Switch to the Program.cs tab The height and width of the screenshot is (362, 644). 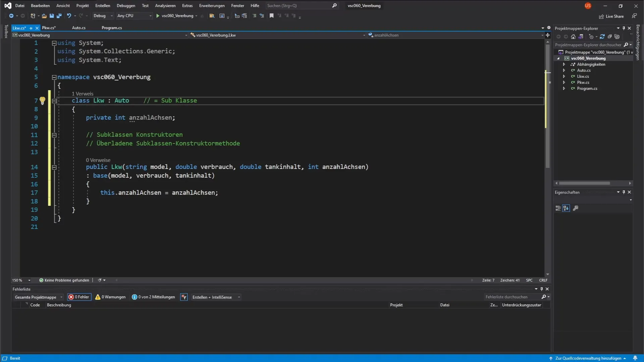[x=112, y=28]
